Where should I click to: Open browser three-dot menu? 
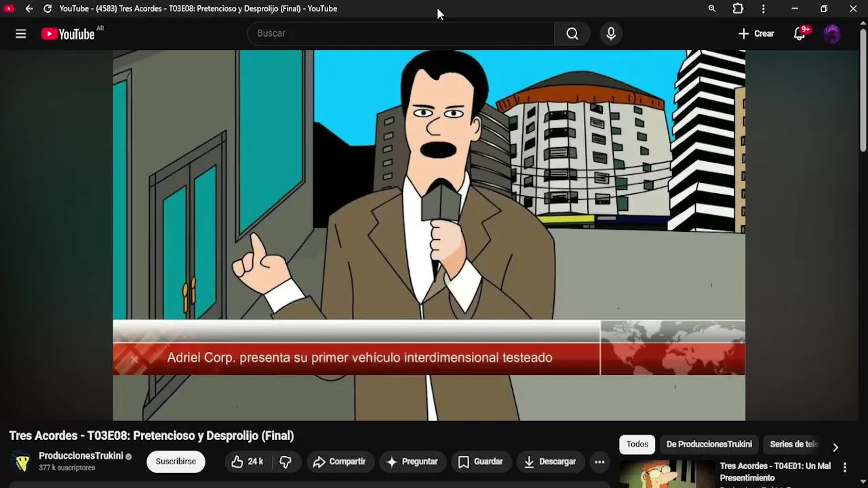pos(764,9)
